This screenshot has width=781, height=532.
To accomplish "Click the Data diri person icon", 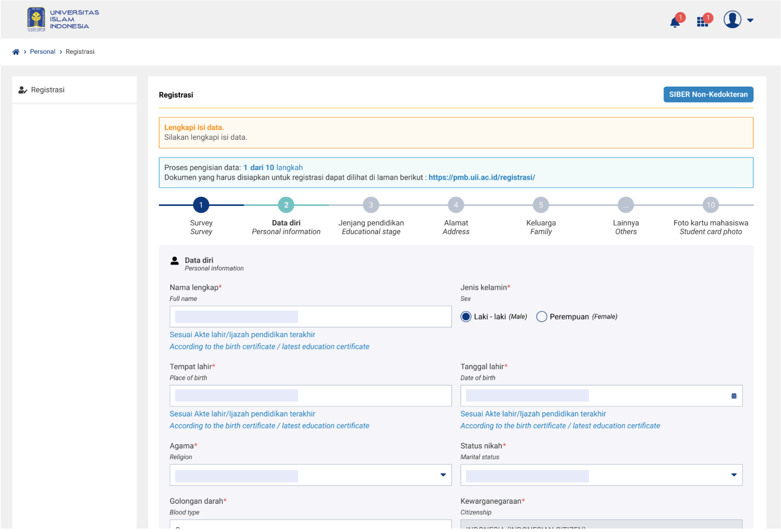I will tap(175, 261).
